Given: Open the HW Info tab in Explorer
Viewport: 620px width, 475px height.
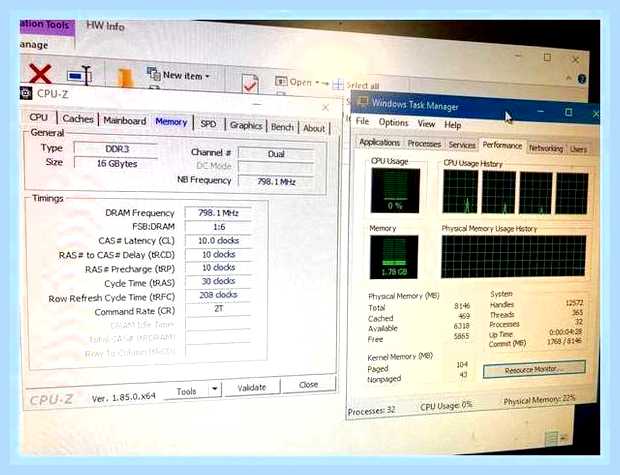Looking at the screenshot, I should [x=105, y=26].
